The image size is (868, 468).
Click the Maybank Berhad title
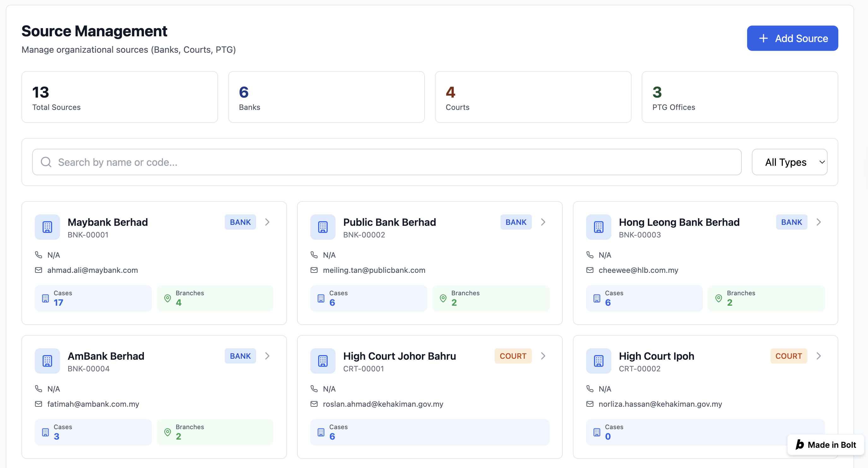pyautogui.click(x=108, y=222)
